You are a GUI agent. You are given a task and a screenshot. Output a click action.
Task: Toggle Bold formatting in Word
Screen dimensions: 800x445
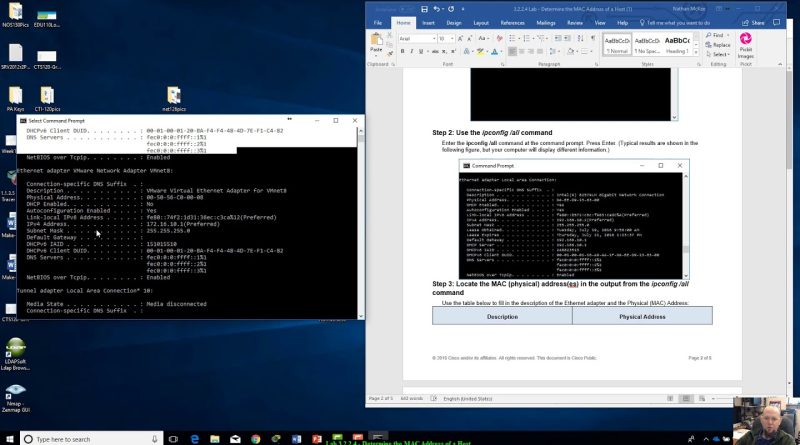[x=403, y=52]
